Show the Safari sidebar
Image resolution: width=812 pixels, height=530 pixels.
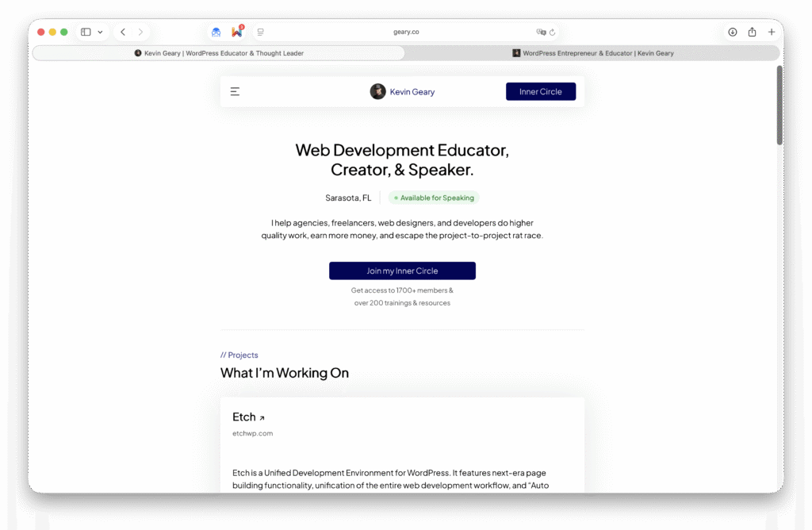tap(86, 32)
